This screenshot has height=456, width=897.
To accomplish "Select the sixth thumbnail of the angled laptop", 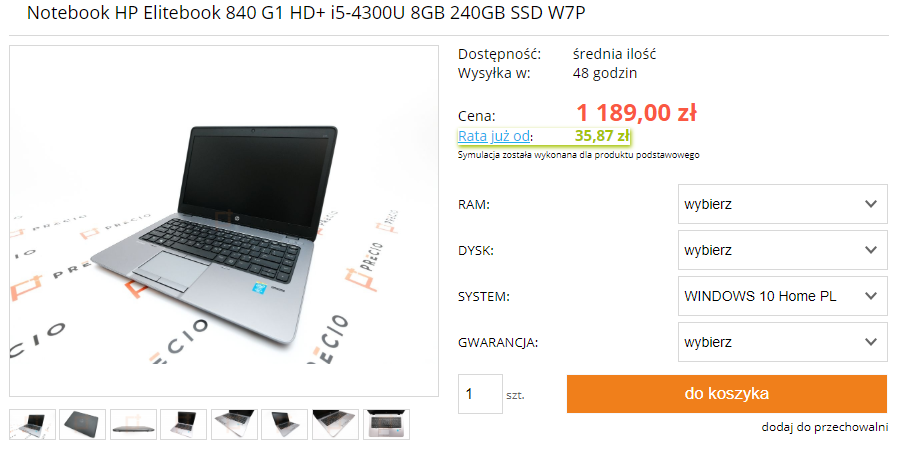I will click(285, 425).
